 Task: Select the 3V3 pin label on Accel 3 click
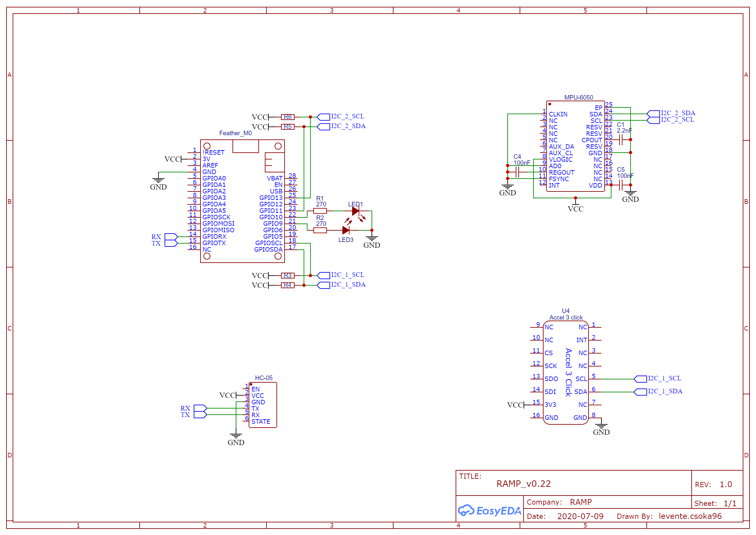[550, 405]
